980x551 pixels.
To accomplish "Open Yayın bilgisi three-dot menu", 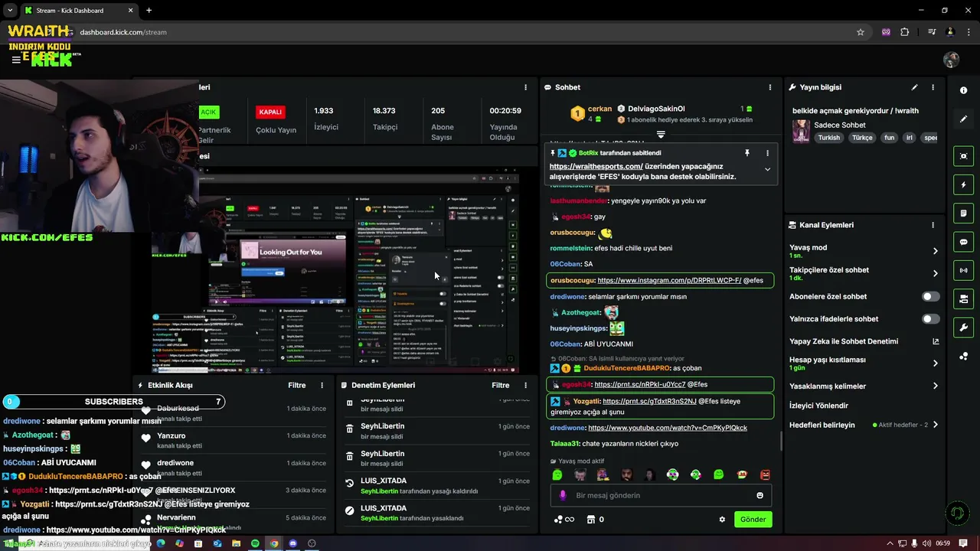I will click(933, 87).
